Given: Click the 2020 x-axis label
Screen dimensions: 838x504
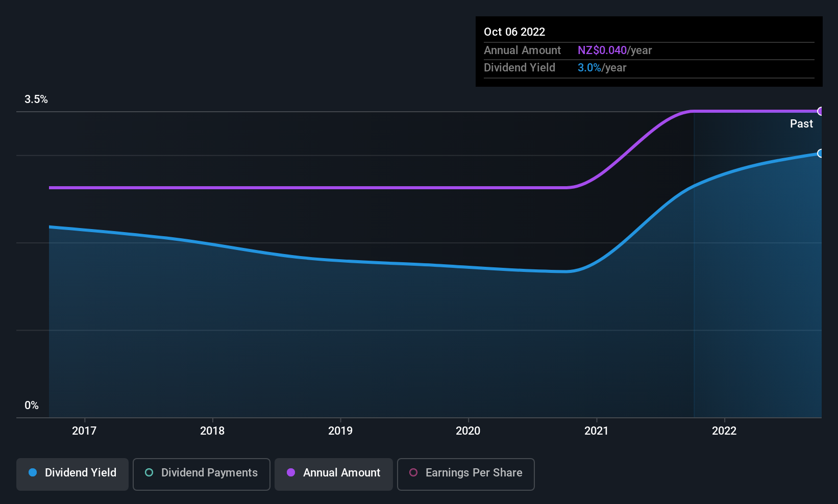Looking at the screenshot, I should click(x=468, y=431).
